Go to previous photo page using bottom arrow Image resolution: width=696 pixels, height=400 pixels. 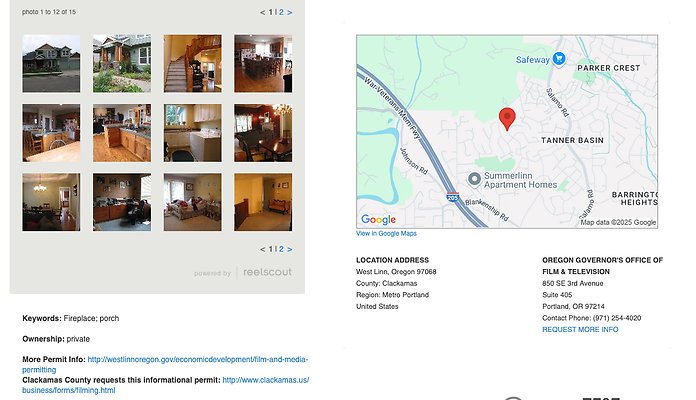click(262, 250)
